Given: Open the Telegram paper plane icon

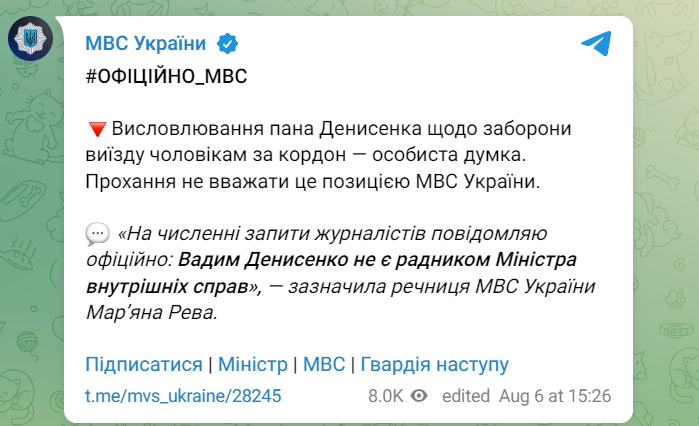Looking at the screenshot, I should (596, 44).
